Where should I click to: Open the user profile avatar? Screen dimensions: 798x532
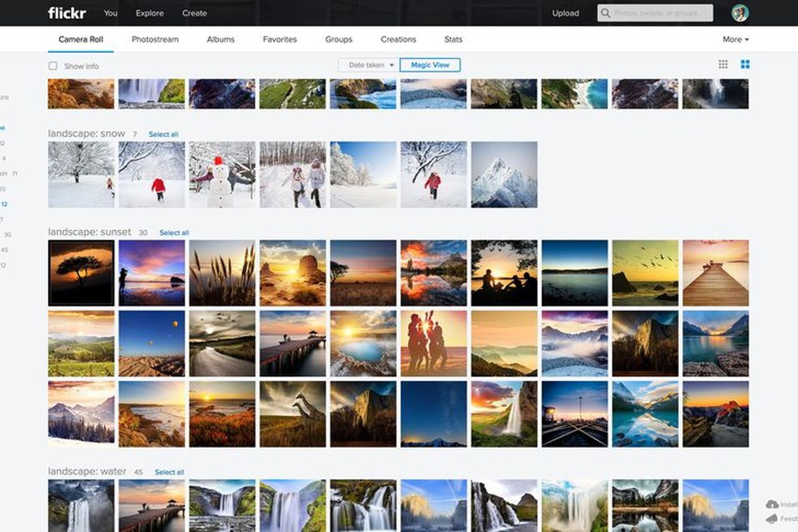(x=740, y=13)
